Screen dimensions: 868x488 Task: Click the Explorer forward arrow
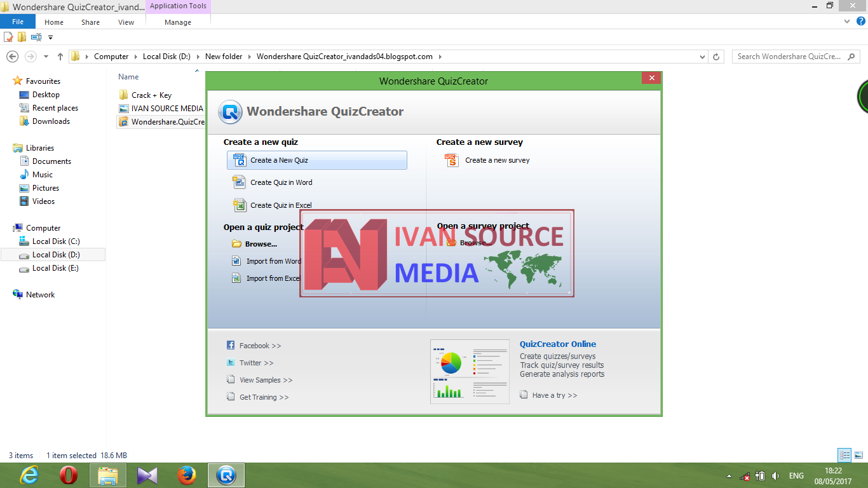pyautogui.click(x=30, y=57)
